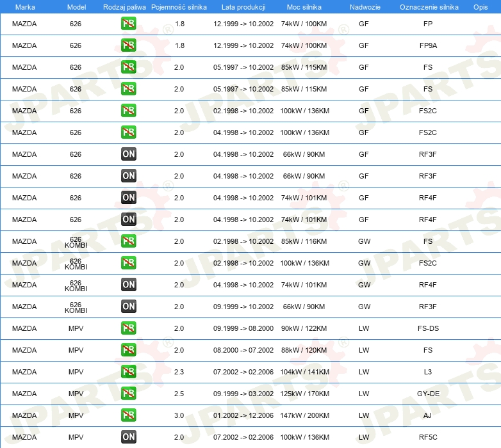
Task: Select the engine code FS-DS cell
Action: [428, 328]
